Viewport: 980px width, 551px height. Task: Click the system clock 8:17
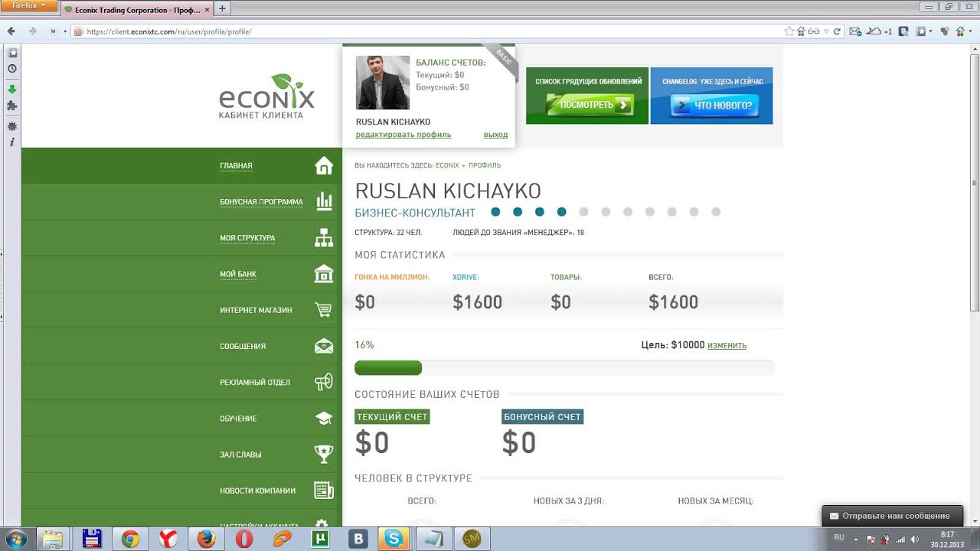947,534
